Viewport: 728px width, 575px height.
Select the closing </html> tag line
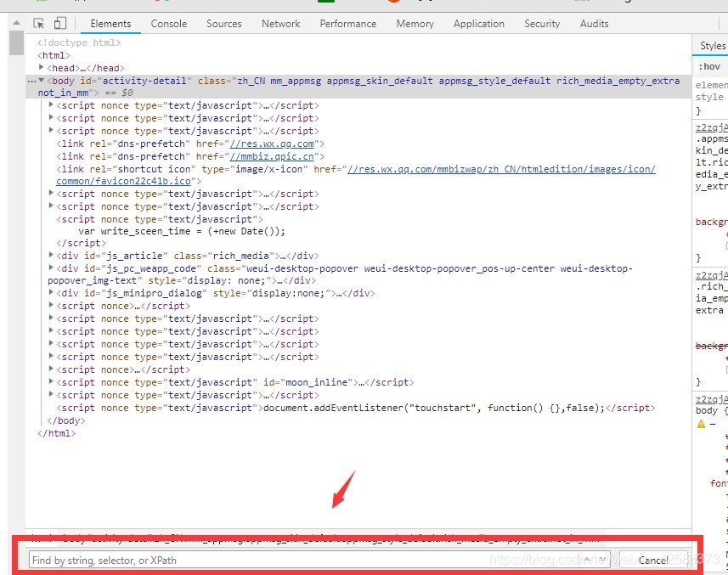coord(56,433)
